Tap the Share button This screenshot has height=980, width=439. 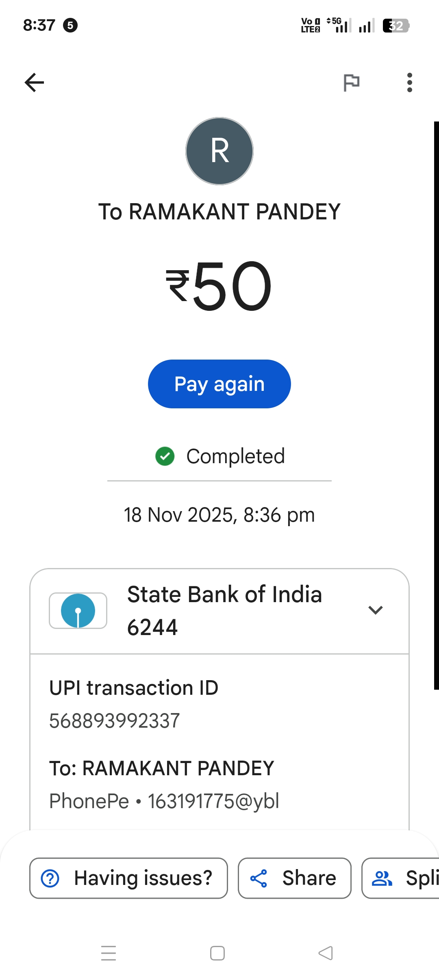(294, 878)
